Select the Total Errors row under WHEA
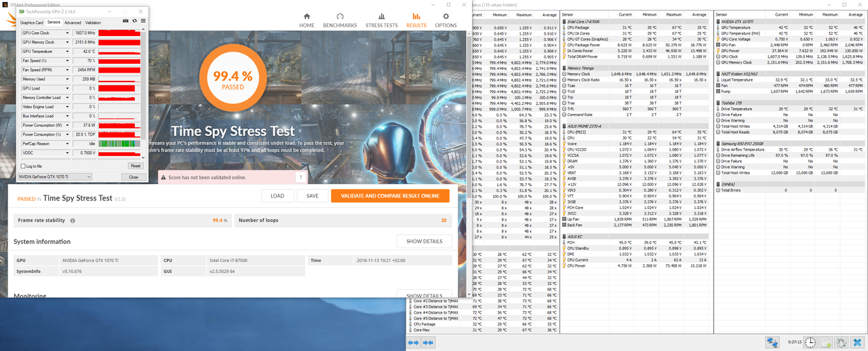Screen dimensions: 868x351 coord(791,190)
